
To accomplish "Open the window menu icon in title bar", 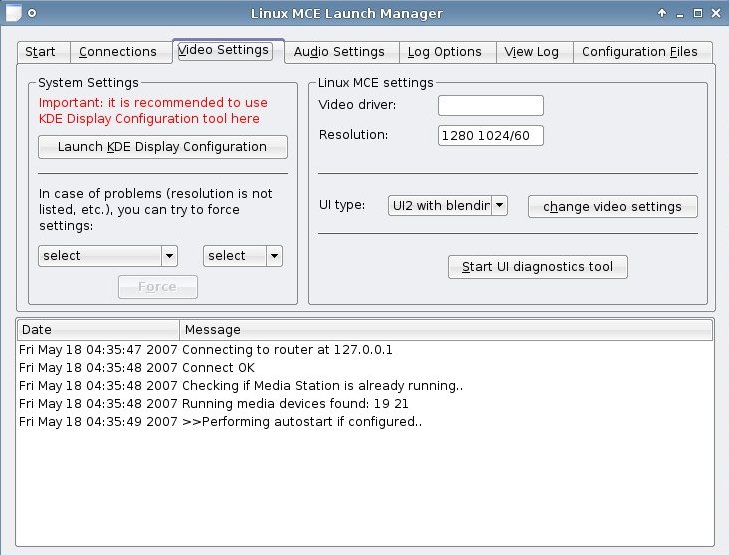I will pyautogui.click(x=13, y=13).
